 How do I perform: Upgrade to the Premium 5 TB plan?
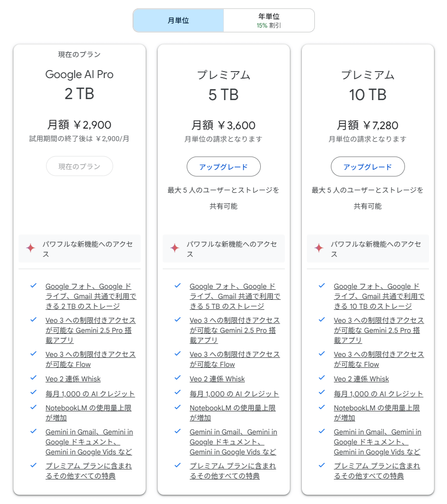click(223, 167)
